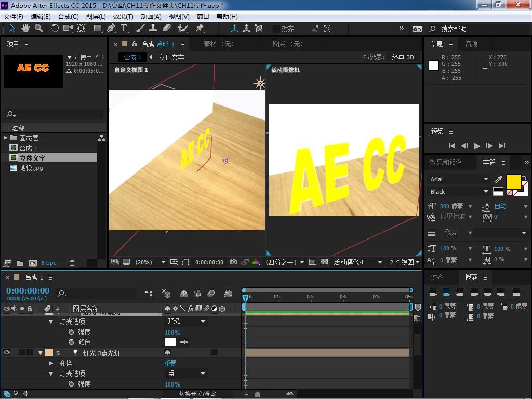The height and width of the screenshot is (399, 532).
Task: Open the channel and color management icon
Action: 256,262
